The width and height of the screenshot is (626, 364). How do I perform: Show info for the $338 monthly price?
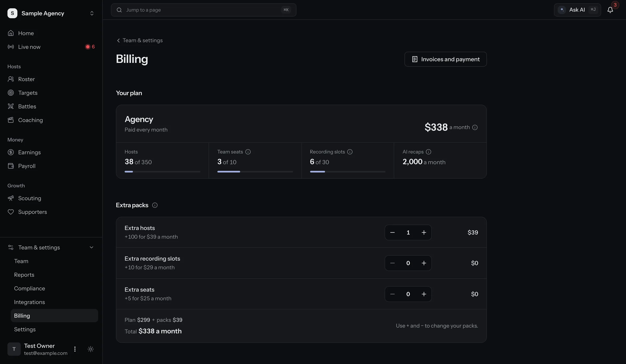475,127
